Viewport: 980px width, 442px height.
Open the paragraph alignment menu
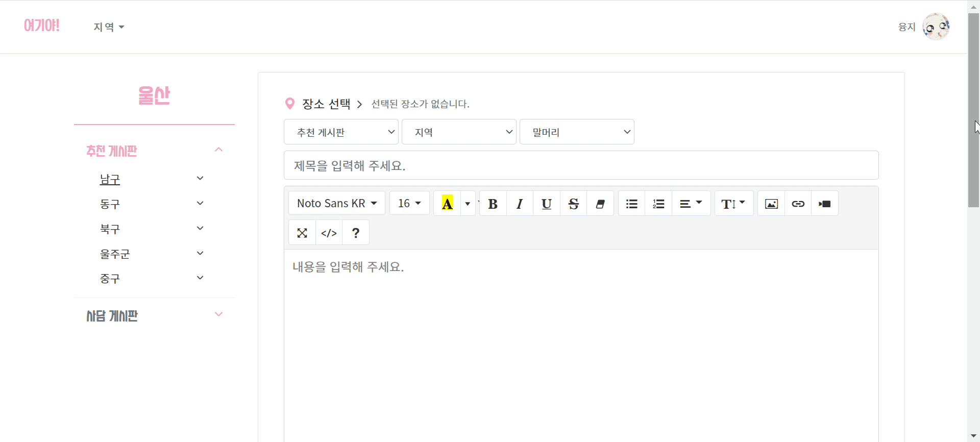tap(691, 204)
